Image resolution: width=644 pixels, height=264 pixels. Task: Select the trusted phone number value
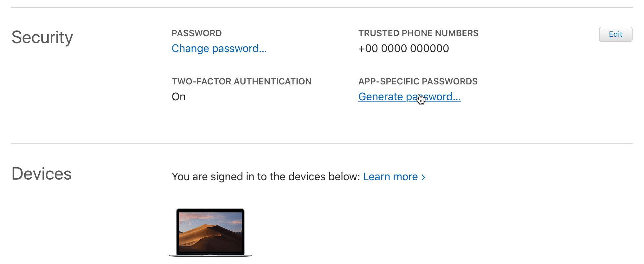point(403,49)
